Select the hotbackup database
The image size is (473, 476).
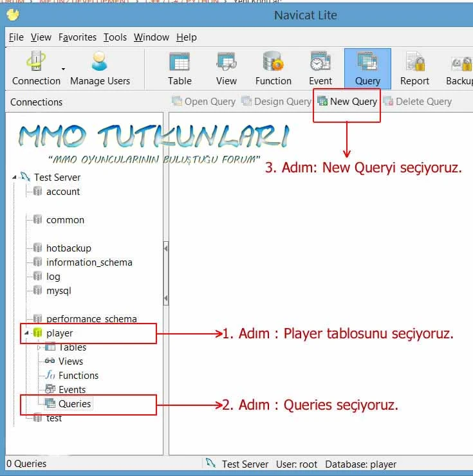coord(69,248)
